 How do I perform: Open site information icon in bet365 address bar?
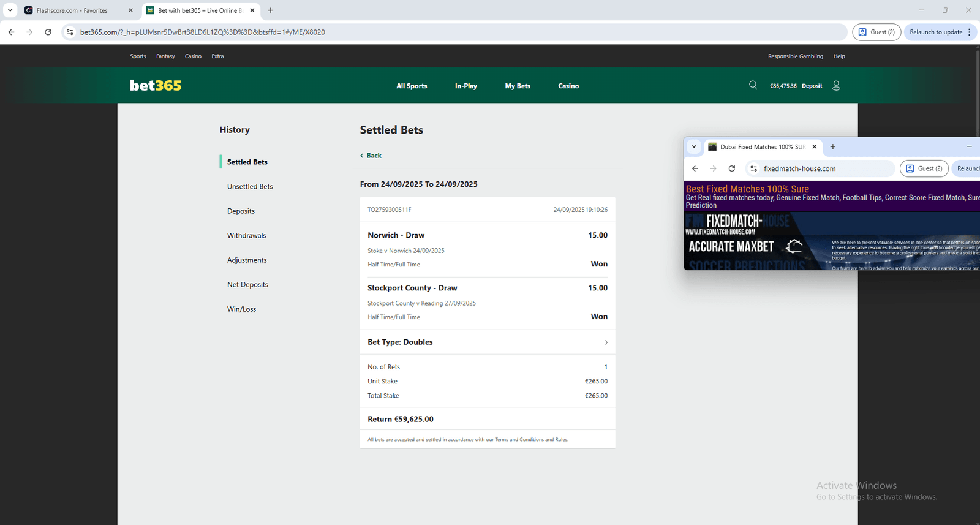click(x=70, y=32)
